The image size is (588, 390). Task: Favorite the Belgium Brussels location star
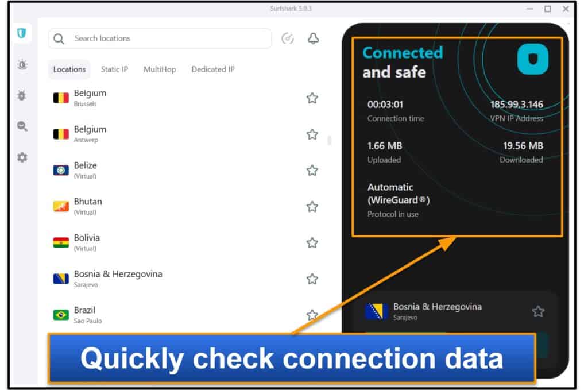312,98
